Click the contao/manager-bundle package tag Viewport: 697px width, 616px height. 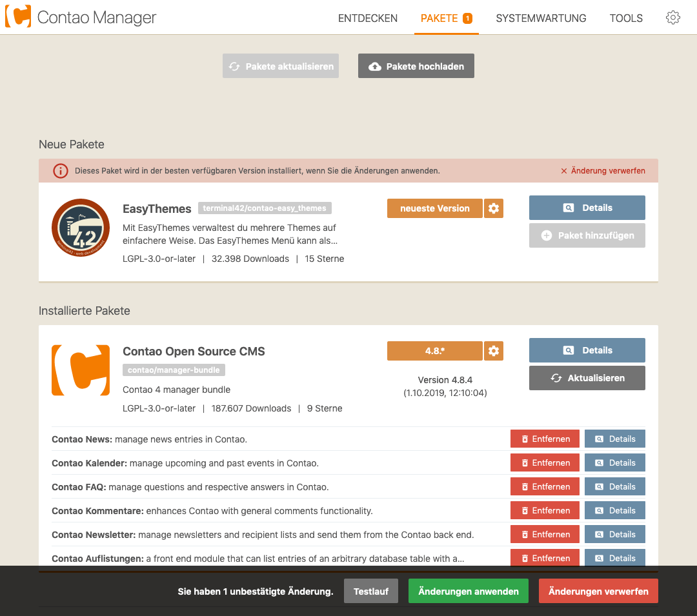174,370
